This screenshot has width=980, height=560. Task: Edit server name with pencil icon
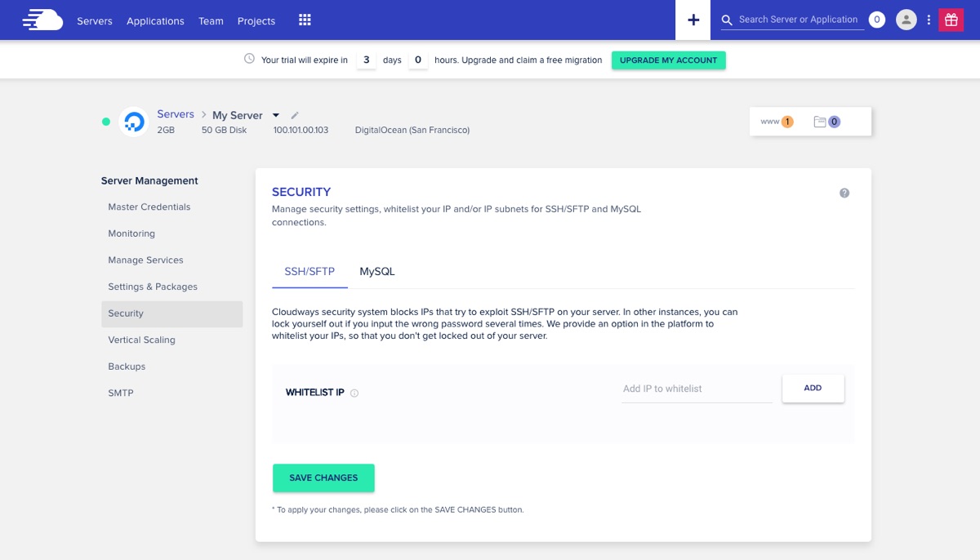pyautogui.click(x=295, y=115)
